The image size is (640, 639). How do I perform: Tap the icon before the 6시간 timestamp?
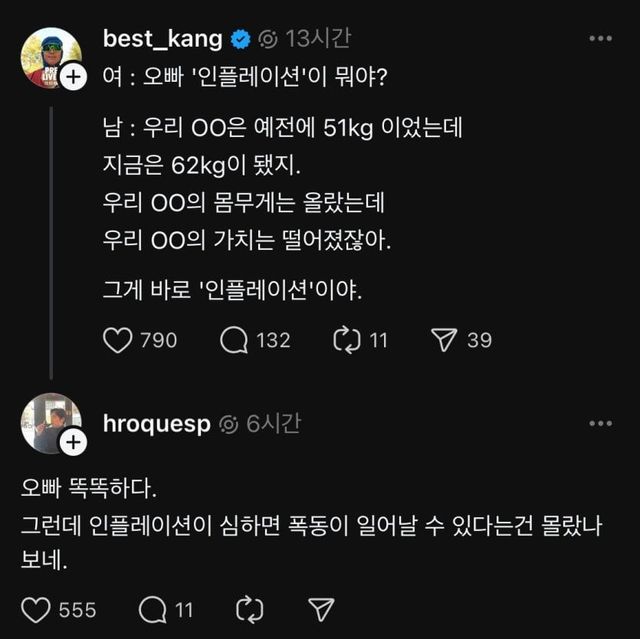click(x=228, y=425)
